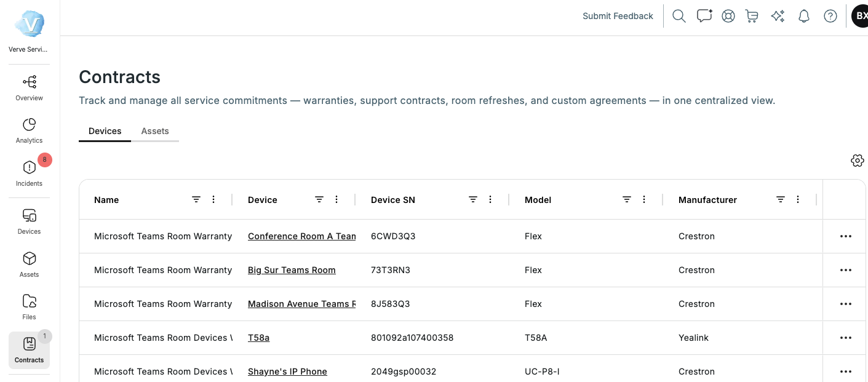
Task: Open Analytics from the sidebar
Action: click(x=29, y=129)
